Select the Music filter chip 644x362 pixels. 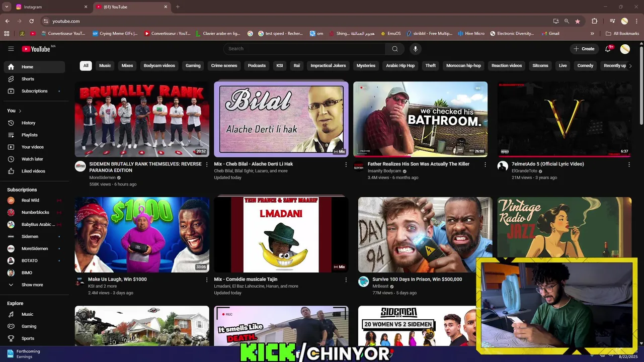105,66
